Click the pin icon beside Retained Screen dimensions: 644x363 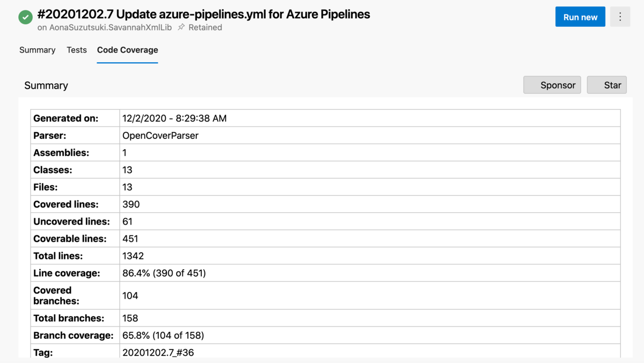click(181, 27)
